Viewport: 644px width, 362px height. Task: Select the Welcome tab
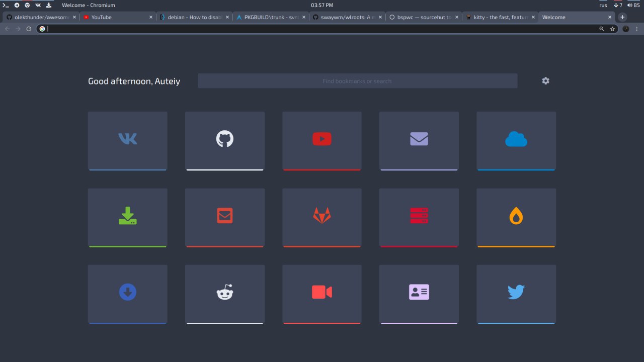[x=577, y=17]
